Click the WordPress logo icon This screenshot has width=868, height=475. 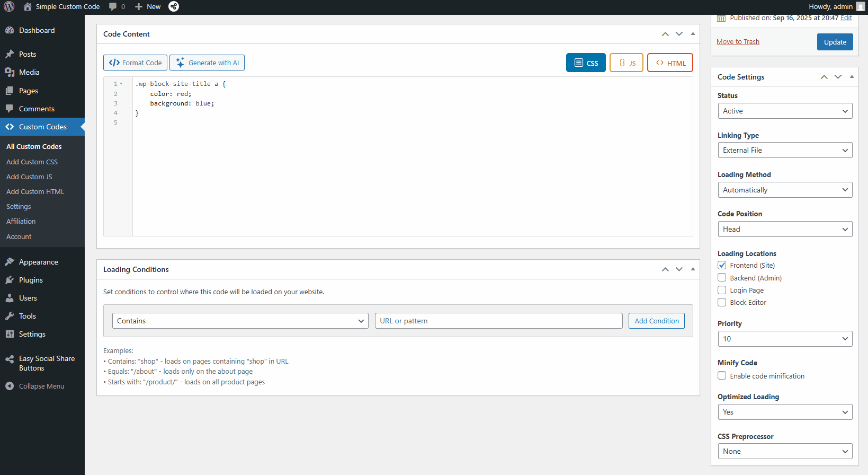(9, 6)
